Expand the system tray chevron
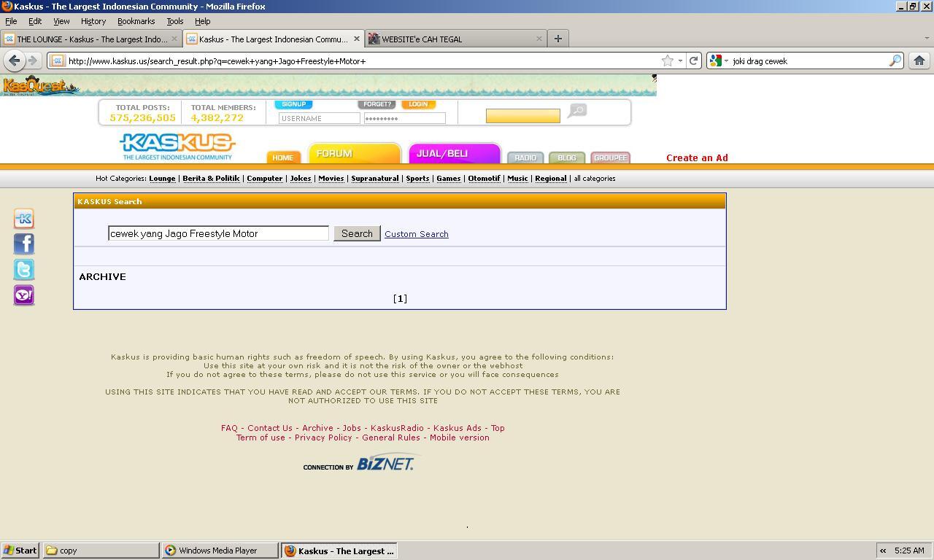934x560 pixels. [x=883, y=551]
